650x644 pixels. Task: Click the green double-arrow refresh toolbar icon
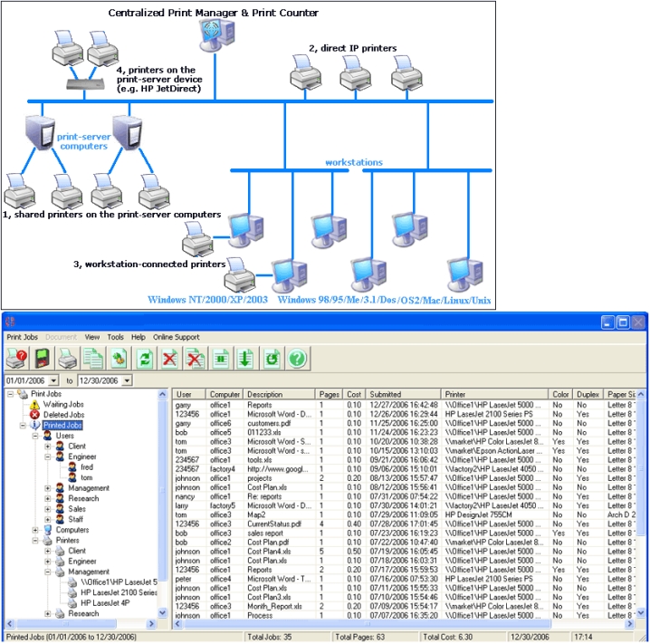[143, 360]
